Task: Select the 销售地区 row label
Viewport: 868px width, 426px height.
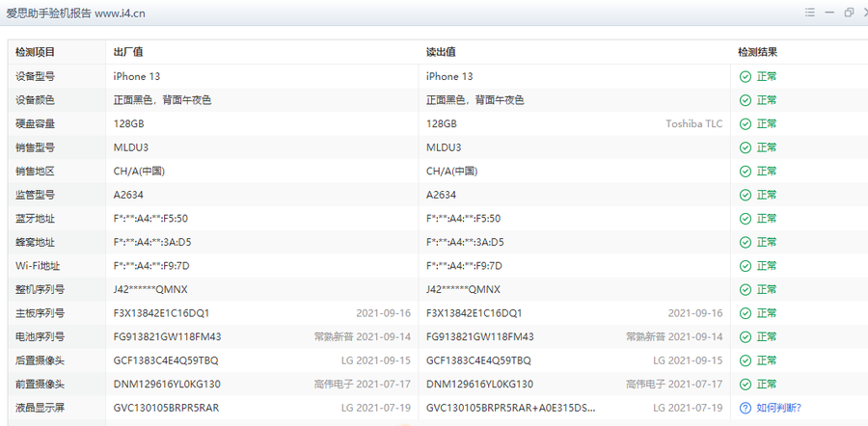Action: click(x=35, y=171)
